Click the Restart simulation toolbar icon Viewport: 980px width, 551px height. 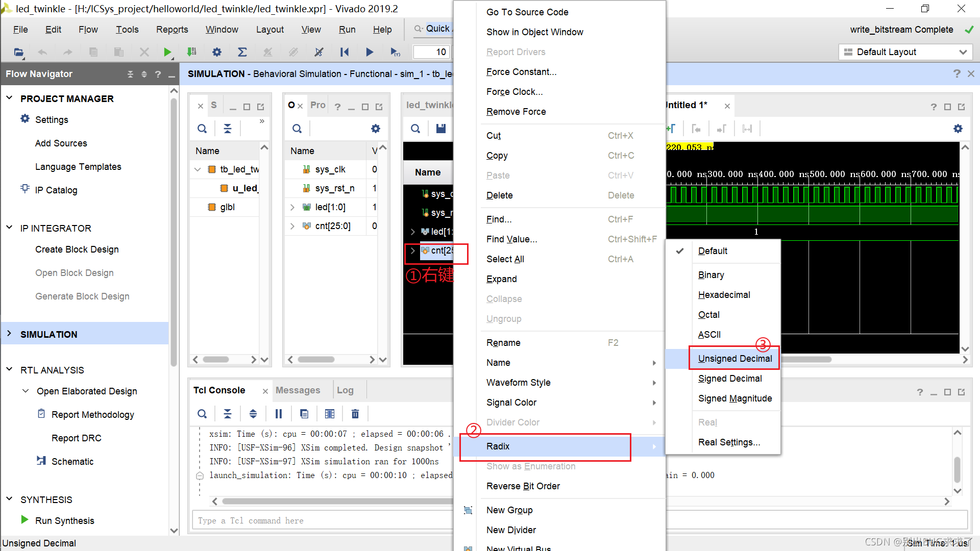[x=345, y=52]
